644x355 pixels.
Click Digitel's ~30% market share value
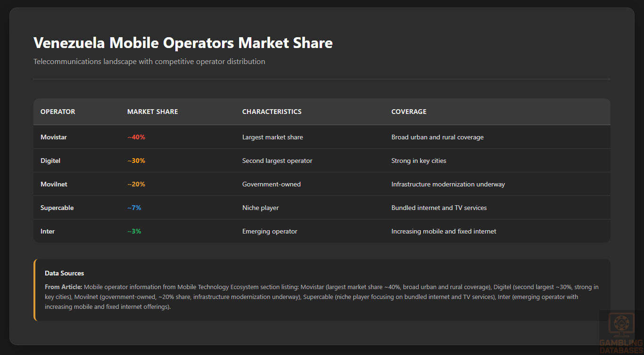coord(136,161)
